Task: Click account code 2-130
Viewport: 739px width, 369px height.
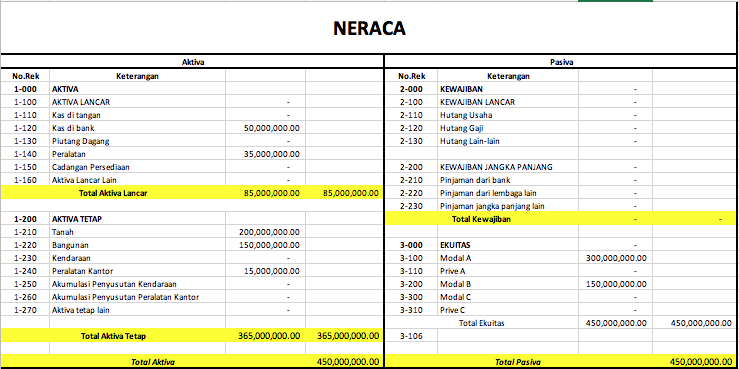Action: click(410, 141)
